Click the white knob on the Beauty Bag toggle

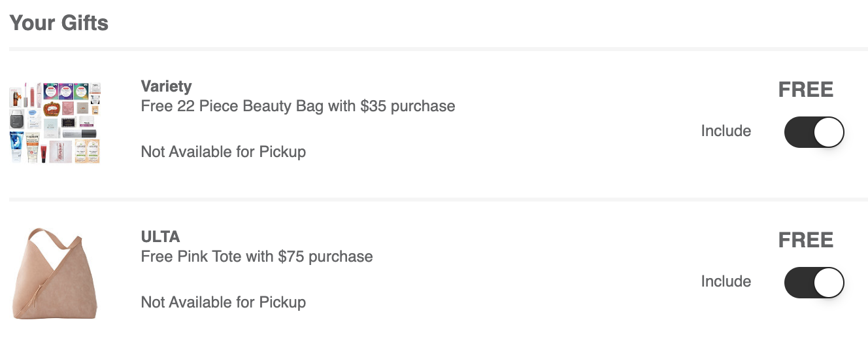click(829, 132)
